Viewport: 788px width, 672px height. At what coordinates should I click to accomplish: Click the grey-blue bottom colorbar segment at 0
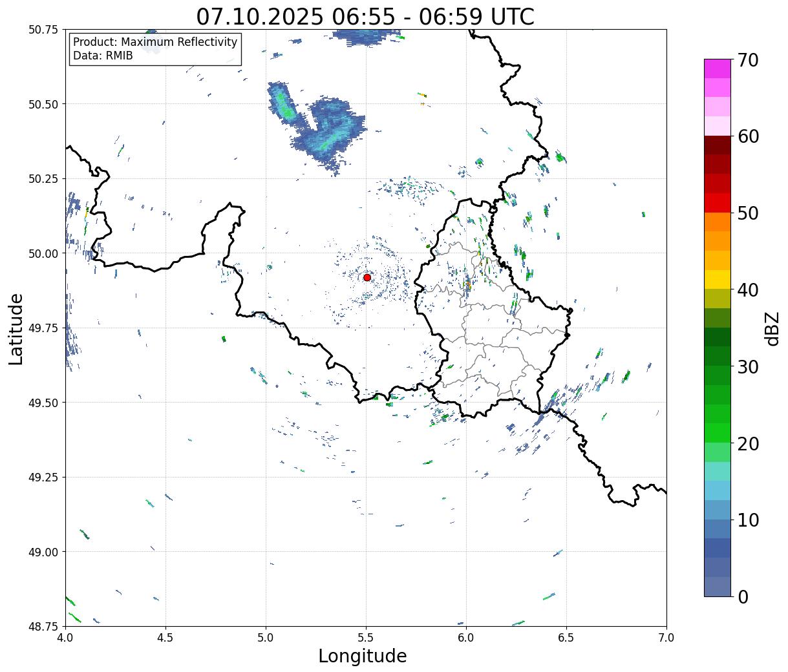(718, 586)
